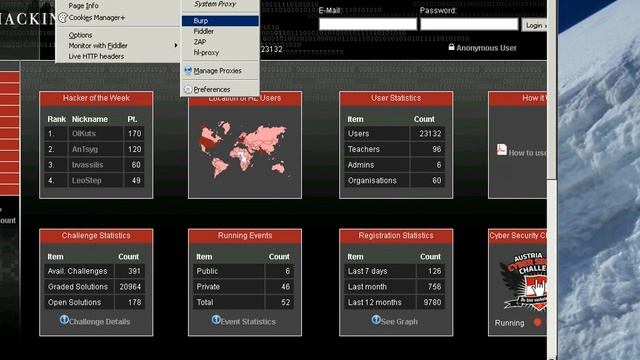The image size is (640, 360).
Task: Click the Private events row
Action: click(243, 287)
